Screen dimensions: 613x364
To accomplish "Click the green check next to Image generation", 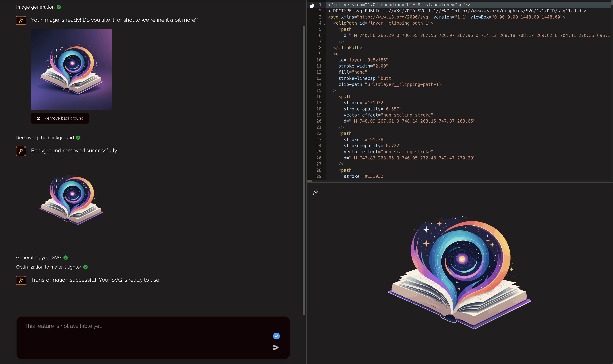I will click(x=59, y=7).
